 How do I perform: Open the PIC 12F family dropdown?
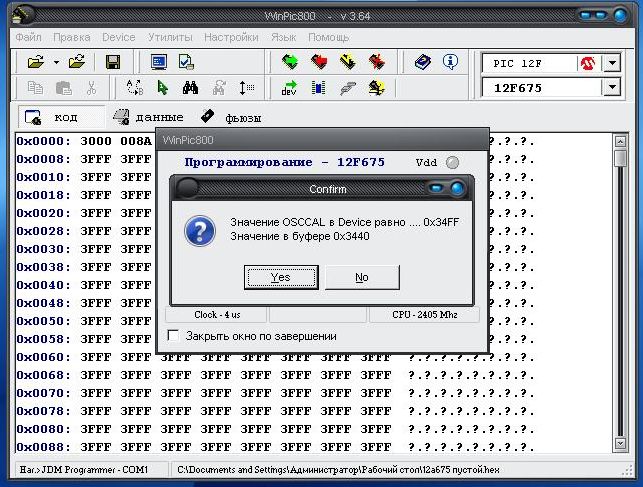[612, 64]
